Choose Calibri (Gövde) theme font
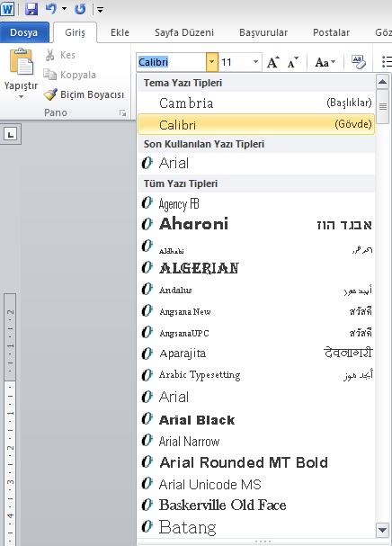 (x=256, y=124)
